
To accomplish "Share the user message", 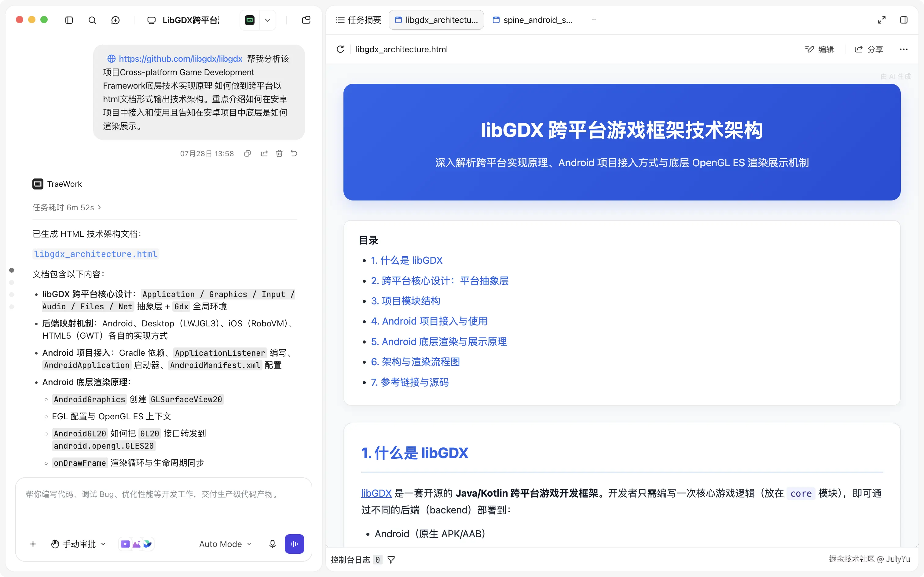I will (x=264, y=153).
